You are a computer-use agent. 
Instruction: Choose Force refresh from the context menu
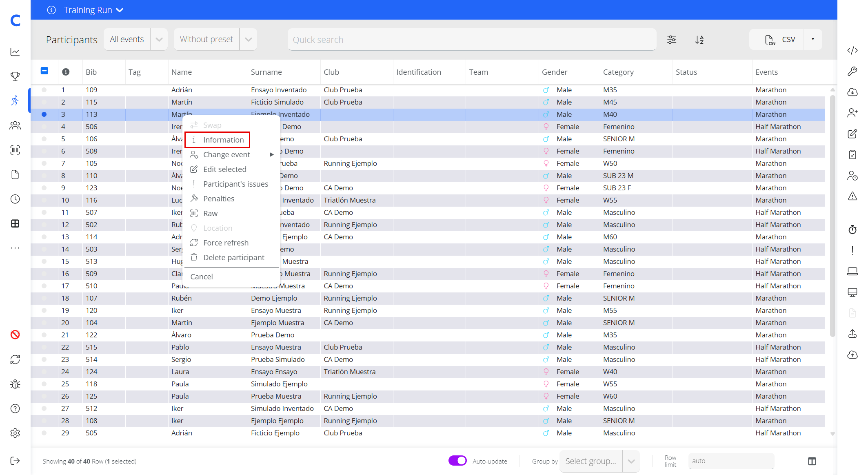click(x=231, y=243)
